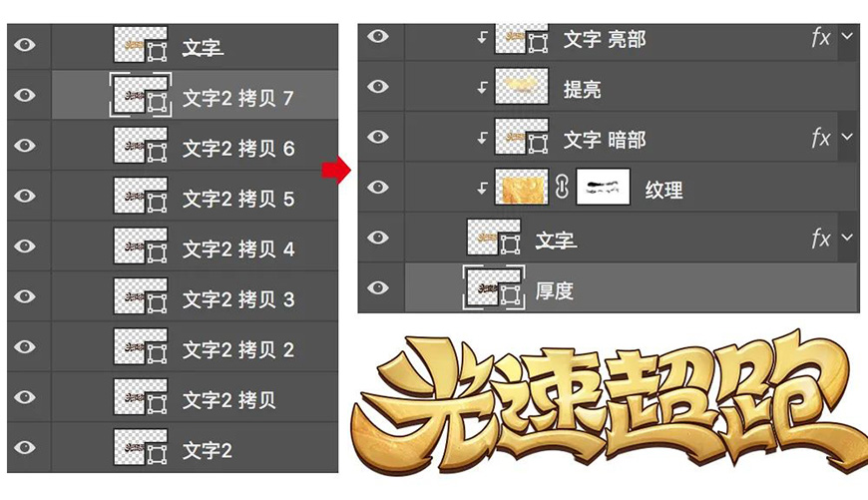Expand effects list of 文字 亮部 layer
The image size is (868, 500).
(847, 37)
